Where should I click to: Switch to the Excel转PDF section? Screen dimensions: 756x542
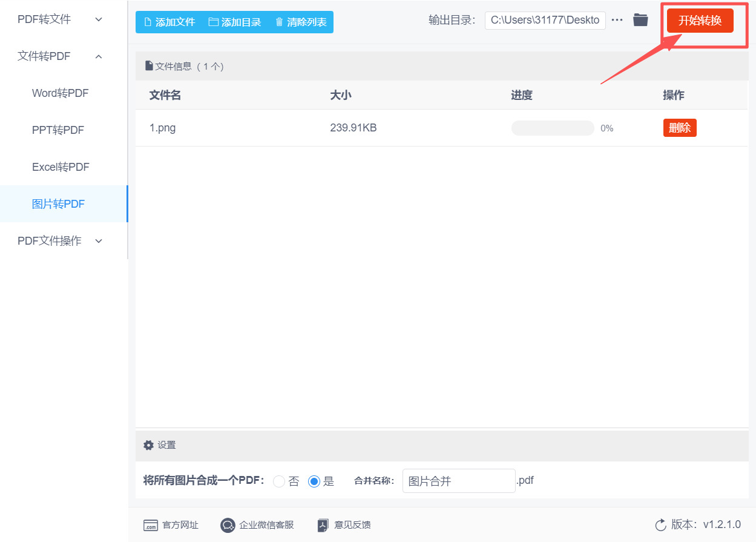pyautogui.click(x=61, y=167)
